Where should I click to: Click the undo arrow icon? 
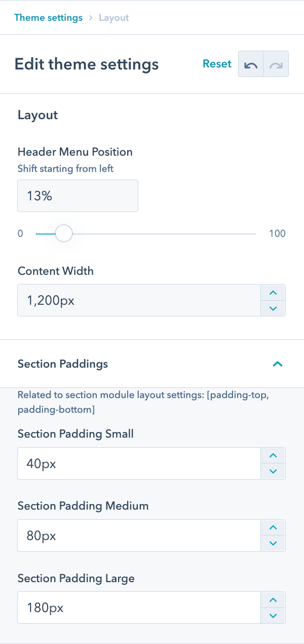pos(251,64)
